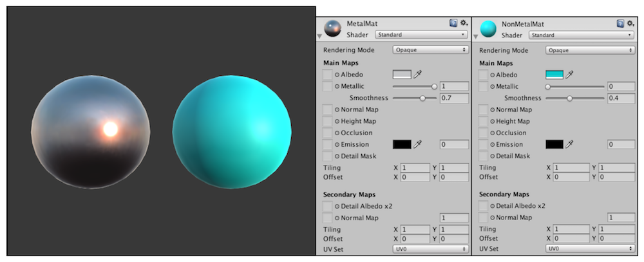Click MetalMat black Emission color swatch
644x262 pixels.
(402, 145)
